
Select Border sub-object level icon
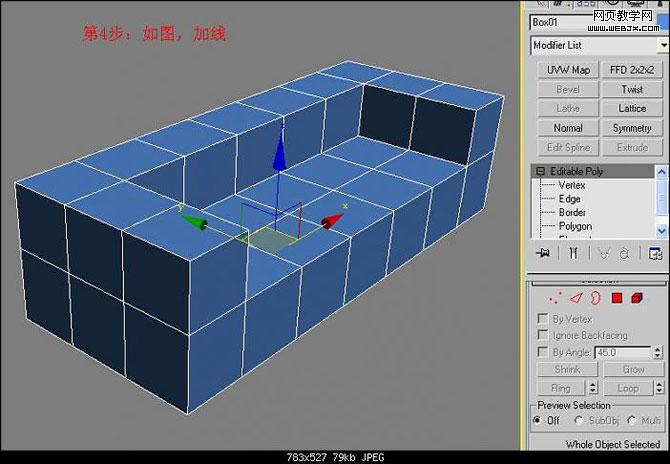[x=595, y=298]
